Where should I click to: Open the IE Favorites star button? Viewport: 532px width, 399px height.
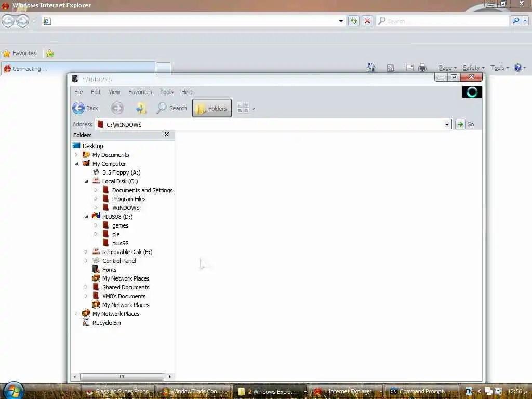pyautogui.click(x=19, y=54)
